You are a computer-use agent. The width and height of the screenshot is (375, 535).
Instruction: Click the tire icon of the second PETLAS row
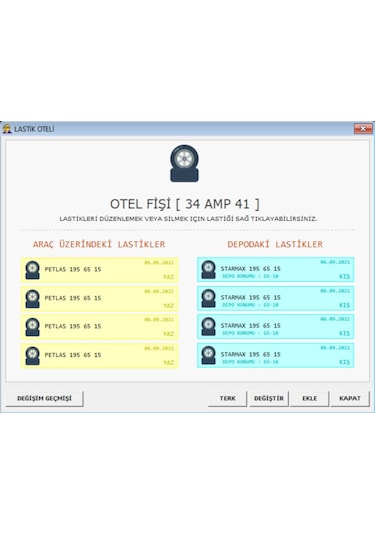32,299
